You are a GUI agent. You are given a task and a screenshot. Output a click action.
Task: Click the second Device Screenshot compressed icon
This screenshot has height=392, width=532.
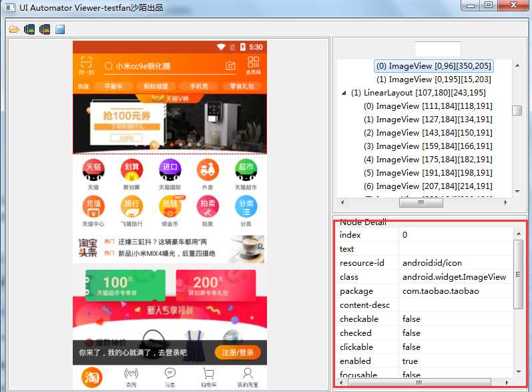(45, 29)
